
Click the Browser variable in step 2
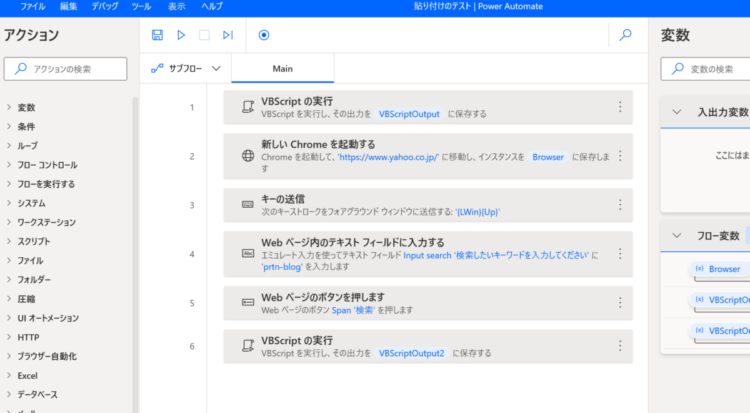[x=548, y=157]
